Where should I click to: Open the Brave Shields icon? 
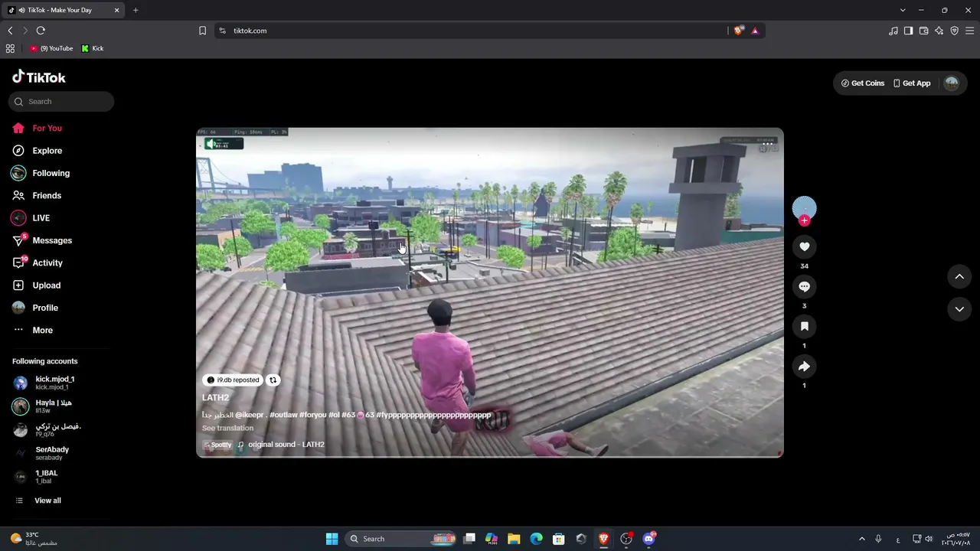pos(738,31)
